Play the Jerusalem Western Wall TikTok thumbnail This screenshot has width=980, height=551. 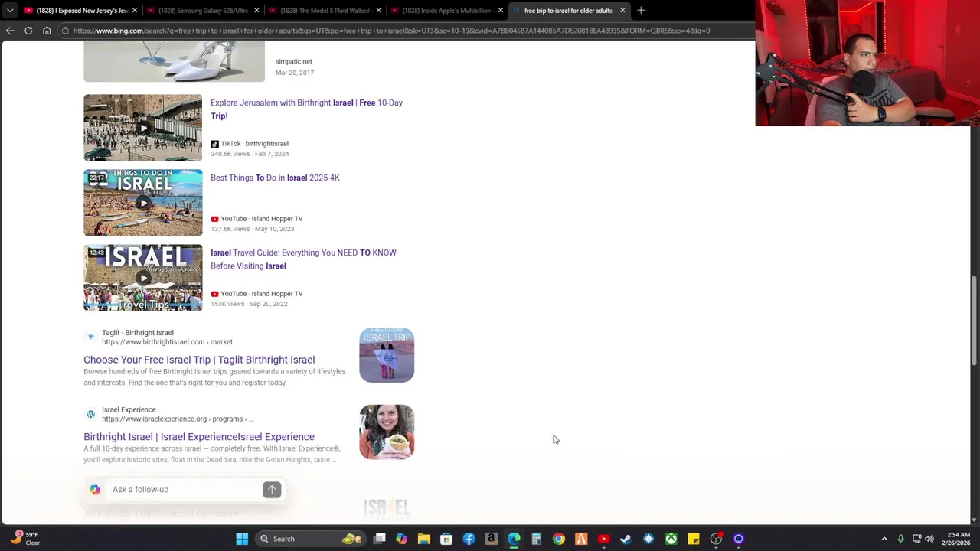click(x=143, y=128)
